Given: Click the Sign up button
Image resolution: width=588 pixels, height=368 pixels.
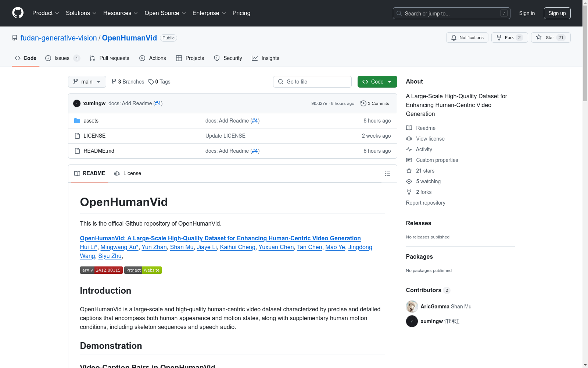Looking at the screenshot, I should [x=557, y=13].
